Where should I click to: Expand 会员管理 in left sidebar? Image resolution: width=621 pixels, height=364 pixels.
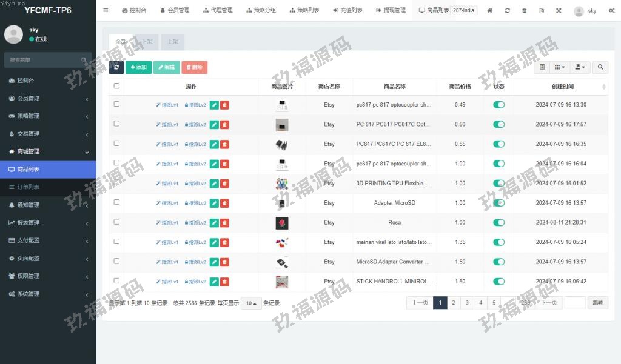(x=48, y=98)
